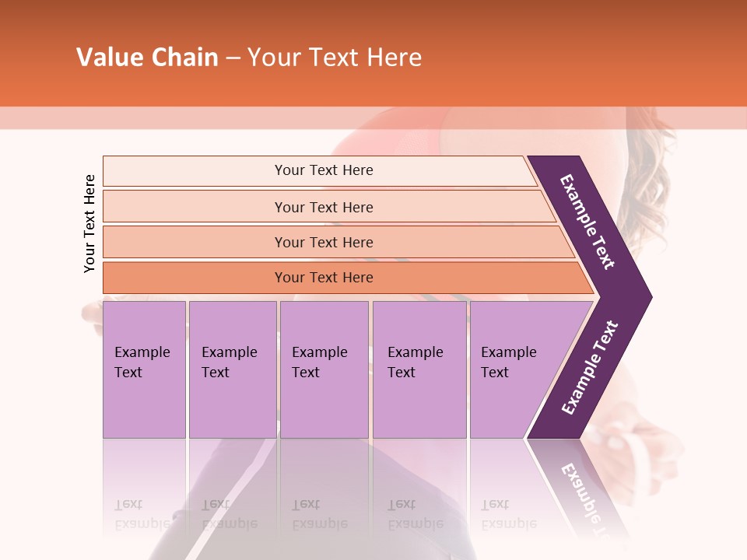Image resolution: width=747 pixels, height=560 pixels.
Task: Click the title's "Your Text Here" placeholder
Action: (335, 58)
